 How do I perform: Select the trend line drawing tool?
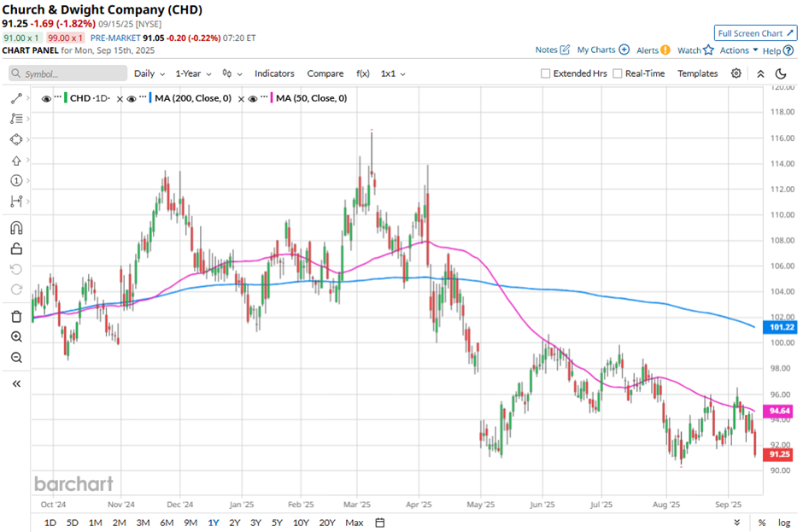tap(16, 98)
